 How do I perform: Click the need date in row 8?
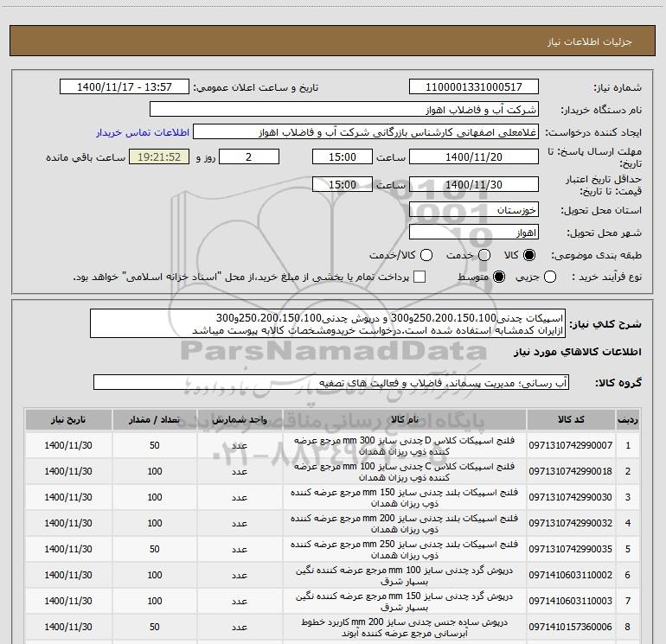[68, 627]
